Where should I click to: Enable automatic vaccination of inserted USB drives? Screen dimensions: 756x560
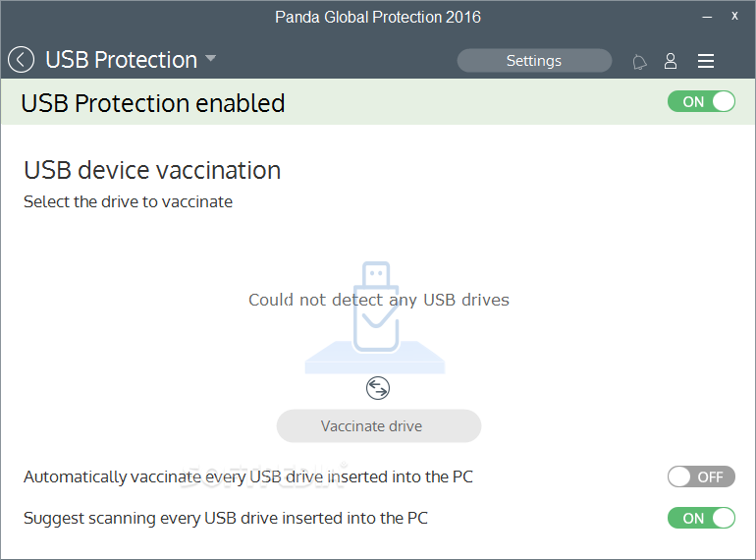(x=701, y=477)
